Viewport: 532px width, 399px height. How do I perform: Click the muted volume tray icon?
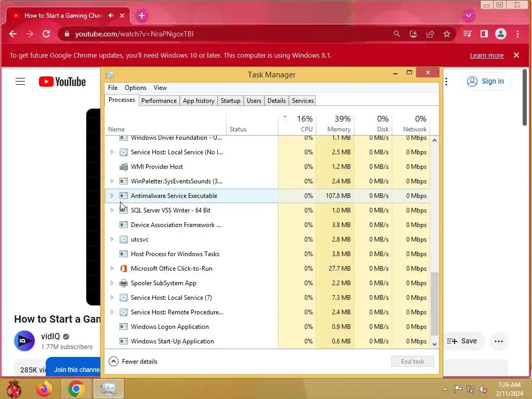[483, 389]
